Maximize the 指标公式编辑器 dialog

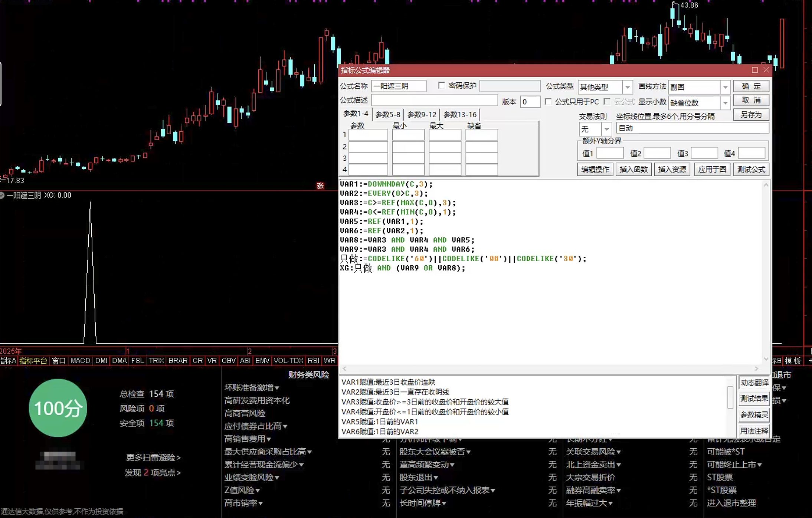click(755, 70)
